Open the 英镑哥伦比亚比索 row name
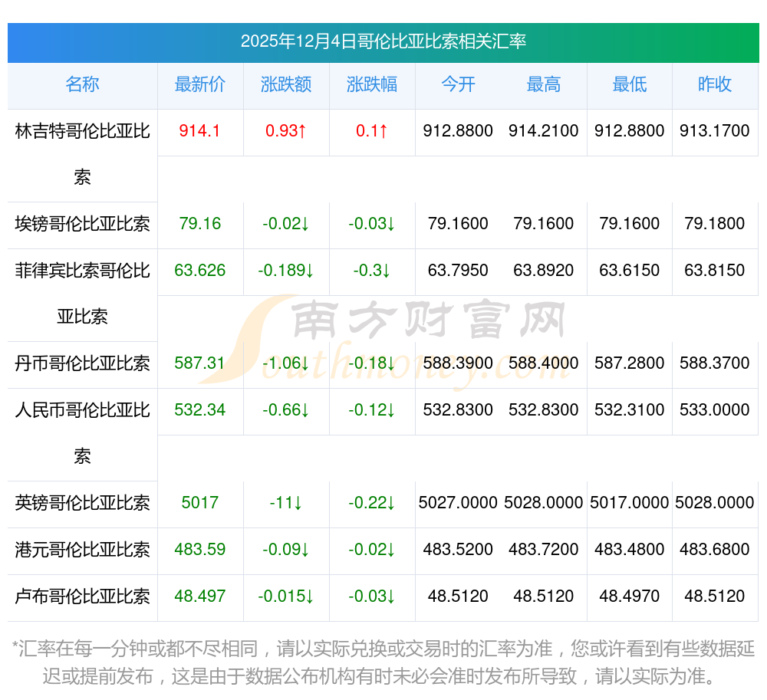The width and height of the screenshot is (767, 700). tap(82, 503)
